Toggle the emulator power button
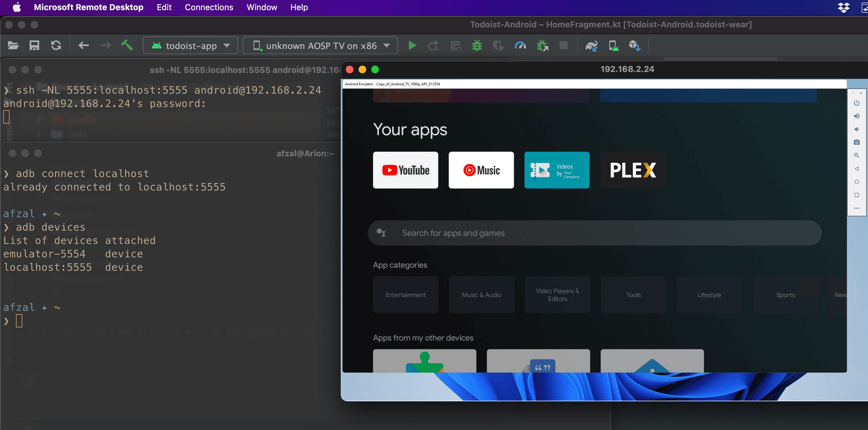868x430 pixels. tap(857, 103)
